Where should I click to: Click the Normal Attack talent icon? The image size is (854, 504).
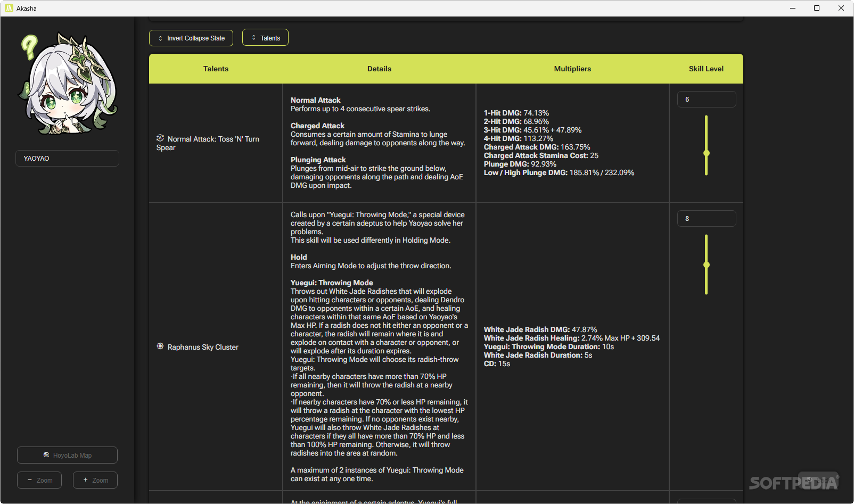click(x=160, y=138)
